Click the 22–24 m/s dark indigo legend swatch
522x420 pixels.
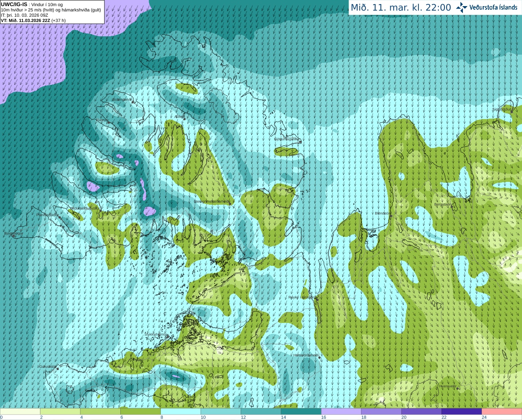pos(462,411)
